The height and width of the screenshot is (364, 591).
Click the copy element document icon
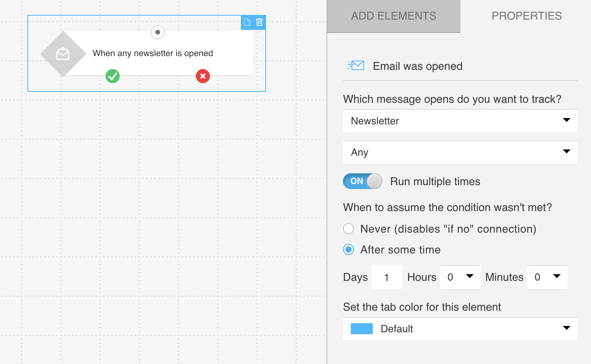(x=247, y=22)
